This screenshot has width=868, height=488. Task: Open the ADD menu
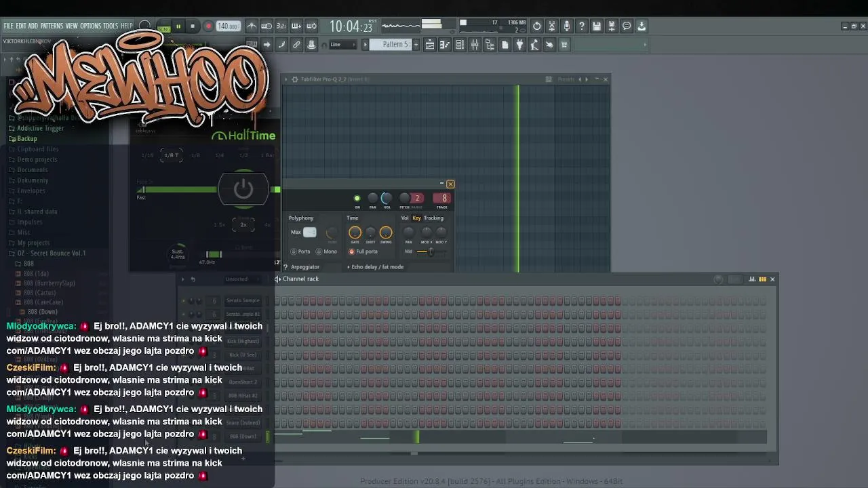33,26
